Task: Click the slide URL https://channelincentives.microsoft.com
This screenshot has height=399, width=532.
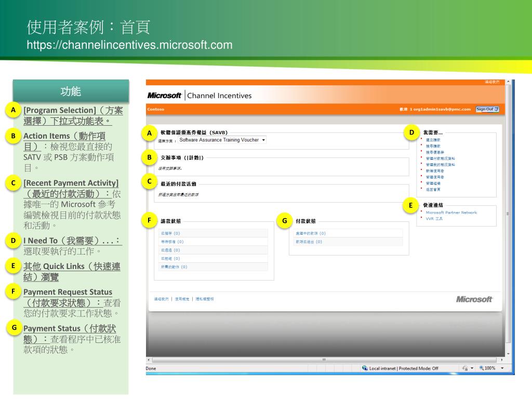Action: coord(129,45)
